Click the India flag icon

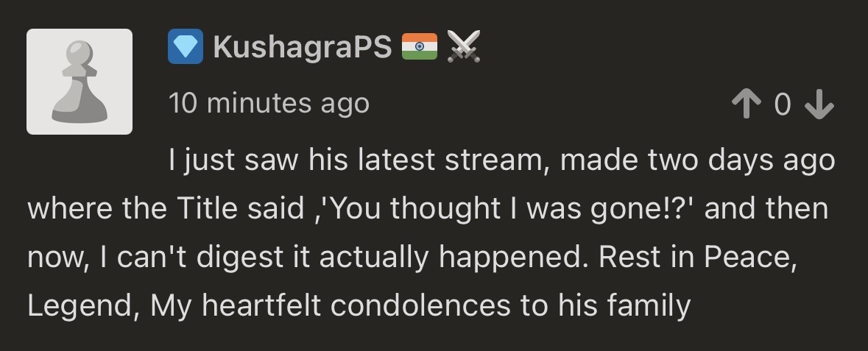point(420,47)
